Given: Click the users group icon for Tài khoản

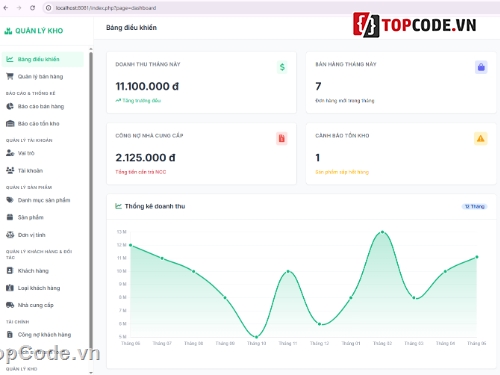Looking at the screenshot, I should (10, 170).
